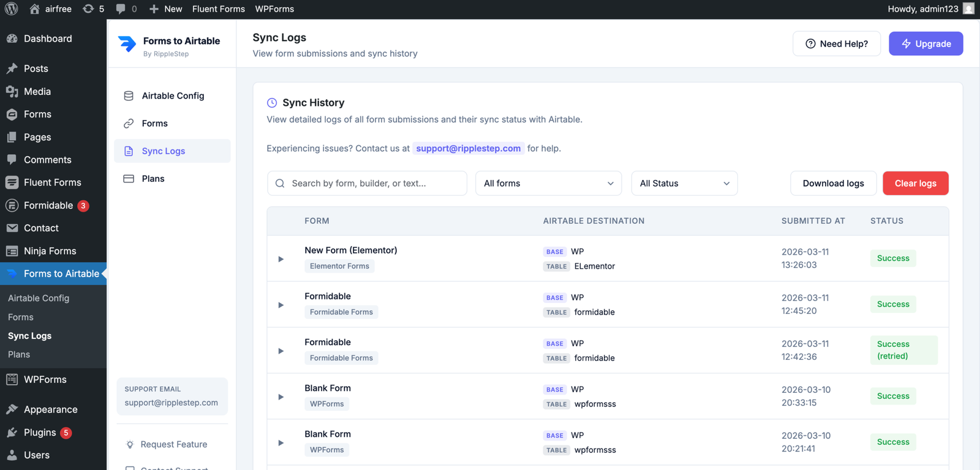This screenshot has width=980, height=470.
Task: Click the ELementor table name
Action: [x=595, y=266]
